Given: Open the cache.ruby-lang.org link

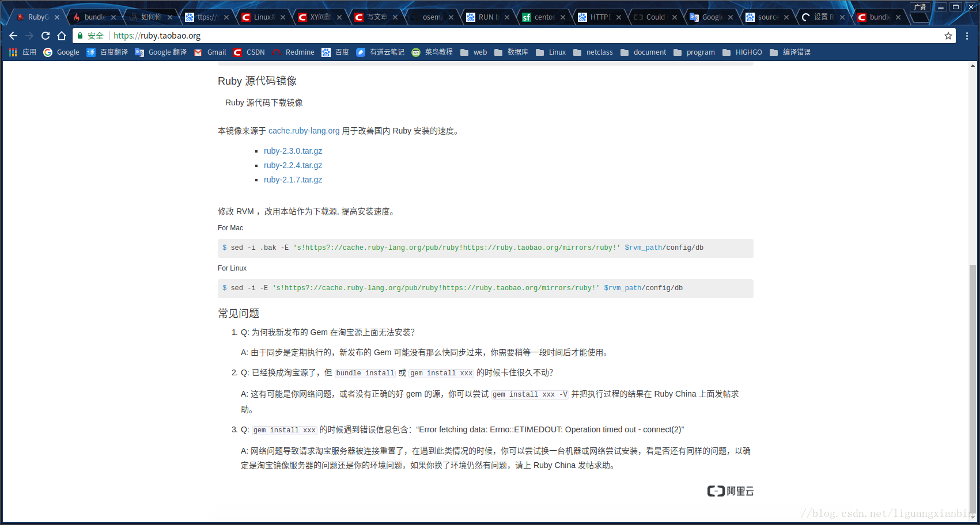Looking at the screenshot, I should coord(304,131).
